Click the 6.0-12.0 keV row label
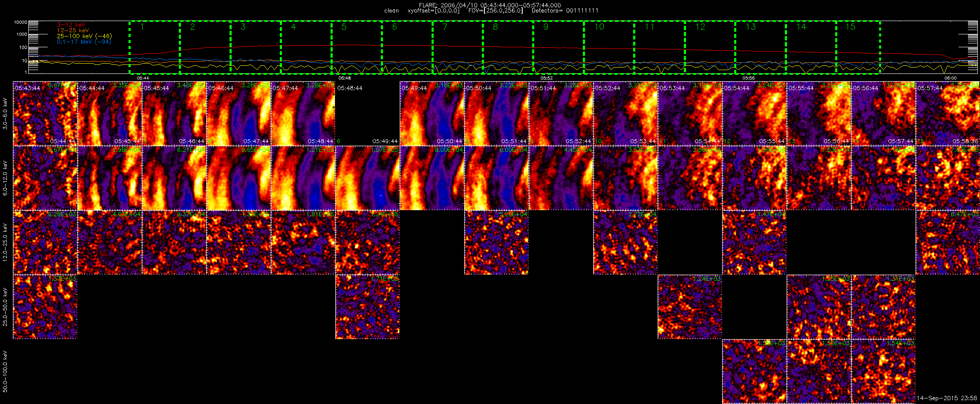 [x=5, y=178]
